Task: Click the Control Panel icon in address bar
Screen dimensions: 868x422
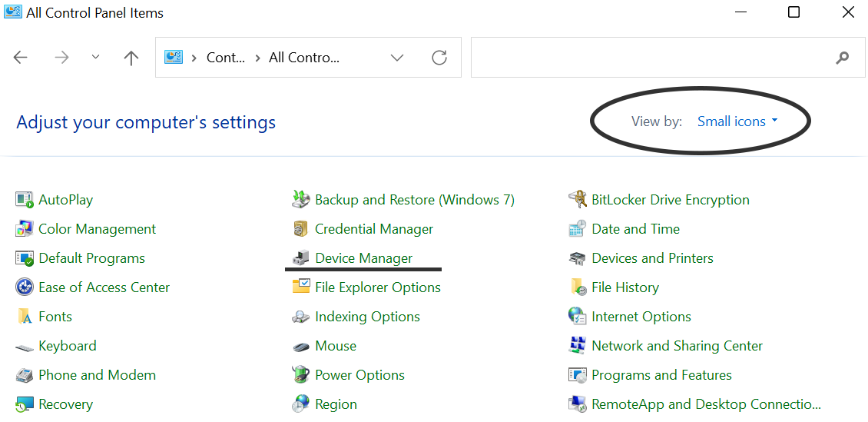Action: coord(174,57)
